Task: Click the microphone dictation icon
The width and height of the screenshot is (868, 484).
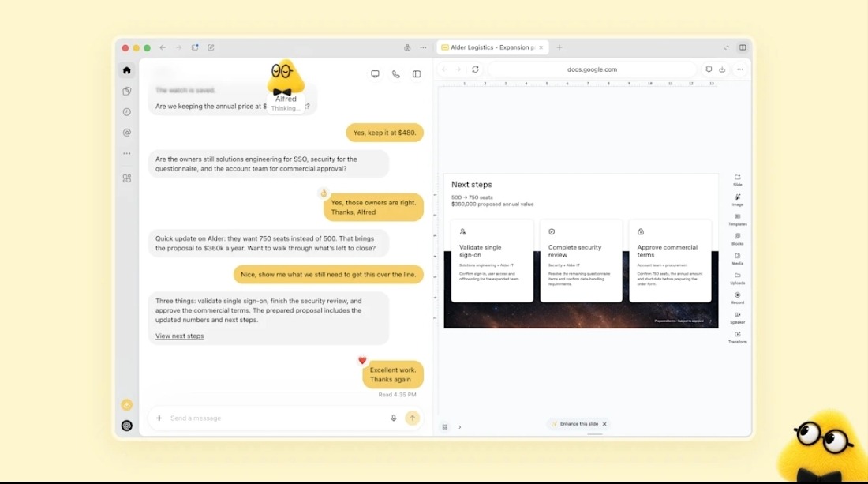Action: click(394, 418)
